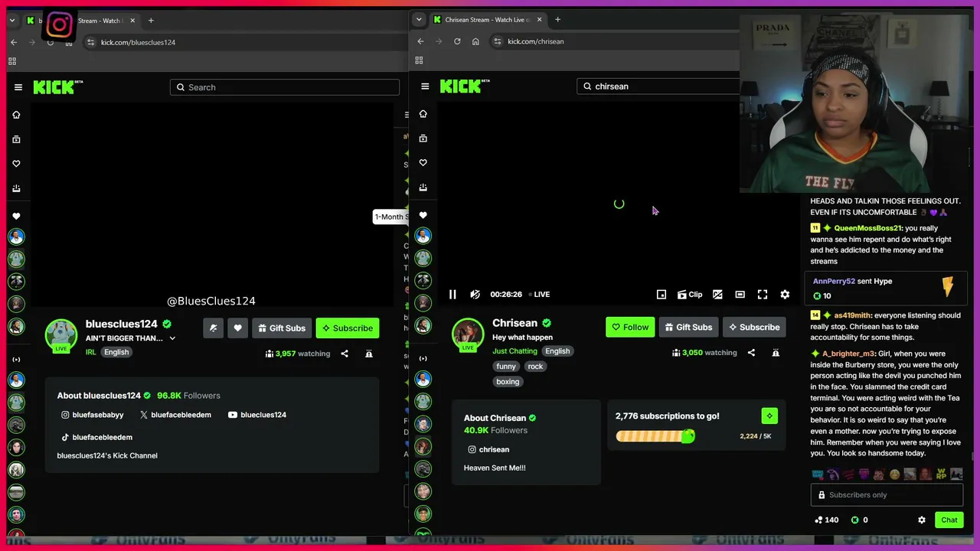Image resolution: width=980 pixels, height=551 pixels.
Task: Open chrisean Instagram link
Action: pyautogui.click(x=488, y=449)
